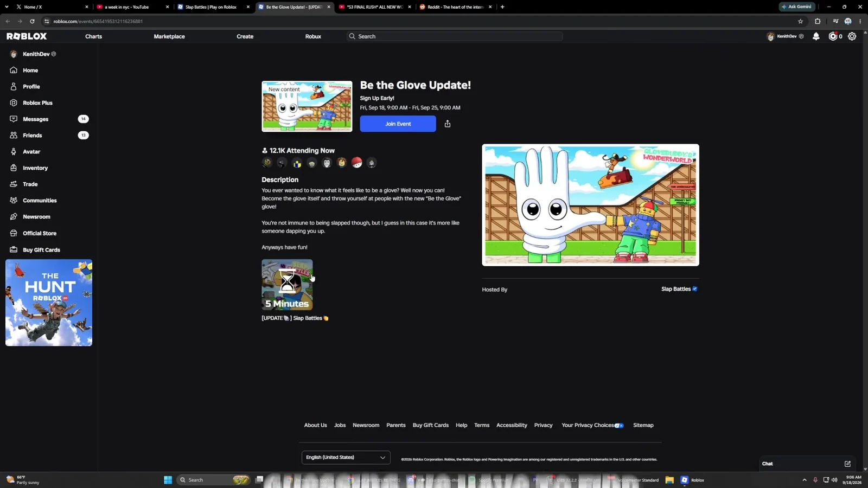Screen dimensions: 868x488
Task: Open The Hunt Roblox banner
Action: (49, 303)
